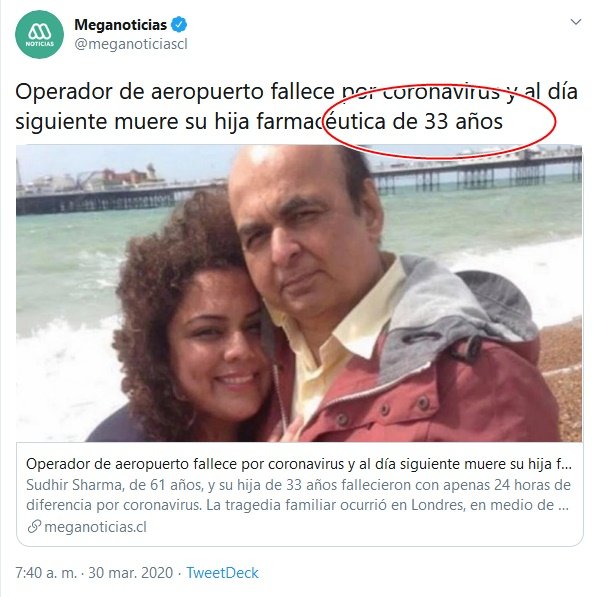Click the Sudhir Sharma card description
Screen dimensions: 598x597
pos(298,495)
